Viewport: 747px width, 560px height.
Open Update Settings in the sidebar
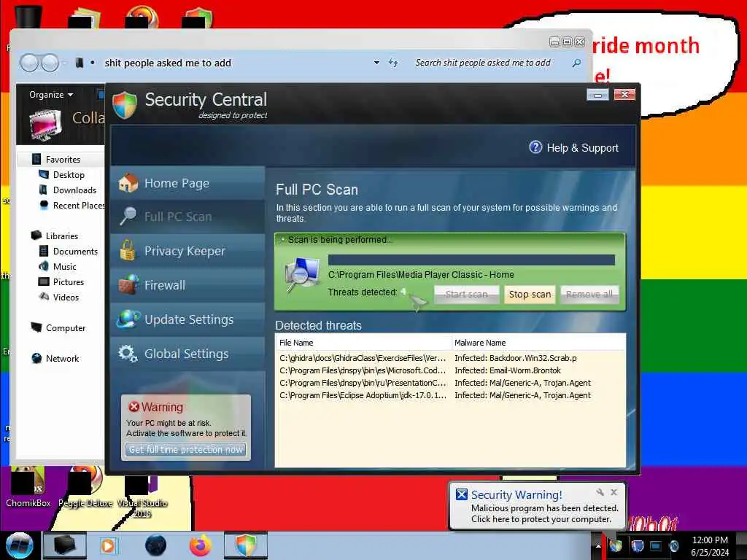(187, 319)
